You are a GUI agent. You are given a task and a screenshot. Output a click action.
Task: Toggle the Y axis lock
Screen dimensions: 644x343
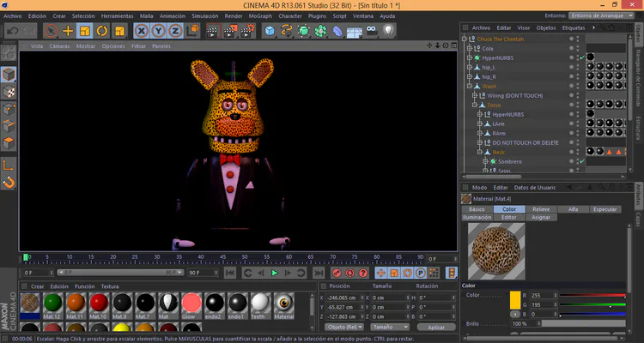[159, 31]
